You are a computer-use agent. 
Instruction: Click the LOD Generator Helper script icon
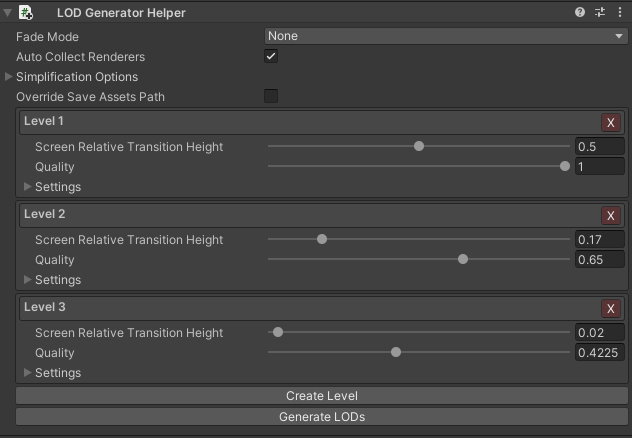pos(28,13)
